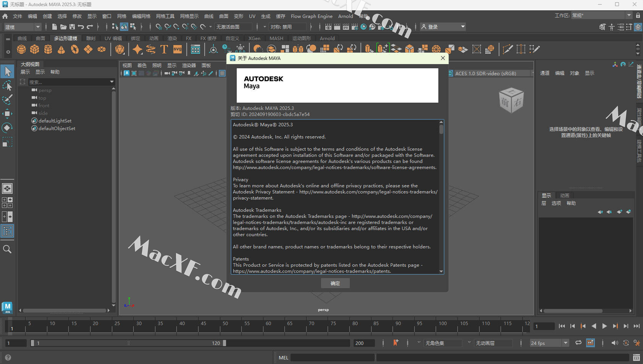Create a polygon cube from shelf
Image resolution: width=643 pixels, height=364 pixels.
coord(35,49)
